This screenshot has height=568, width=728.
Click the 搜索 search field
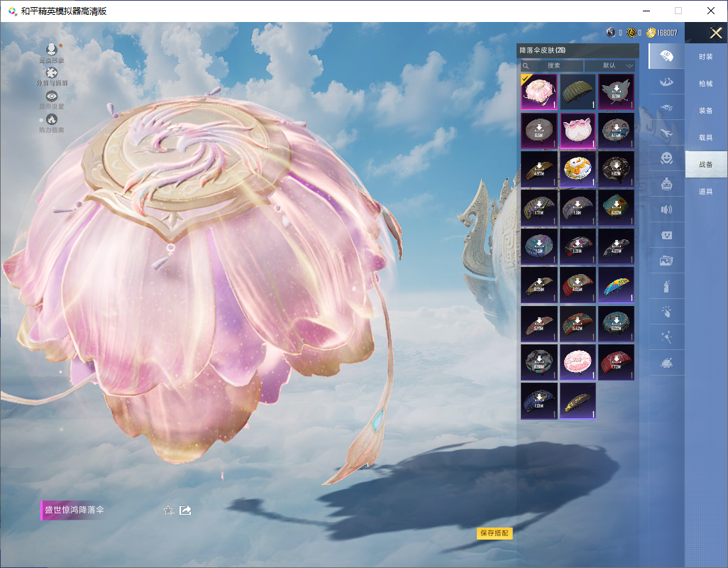pos(553,65)
